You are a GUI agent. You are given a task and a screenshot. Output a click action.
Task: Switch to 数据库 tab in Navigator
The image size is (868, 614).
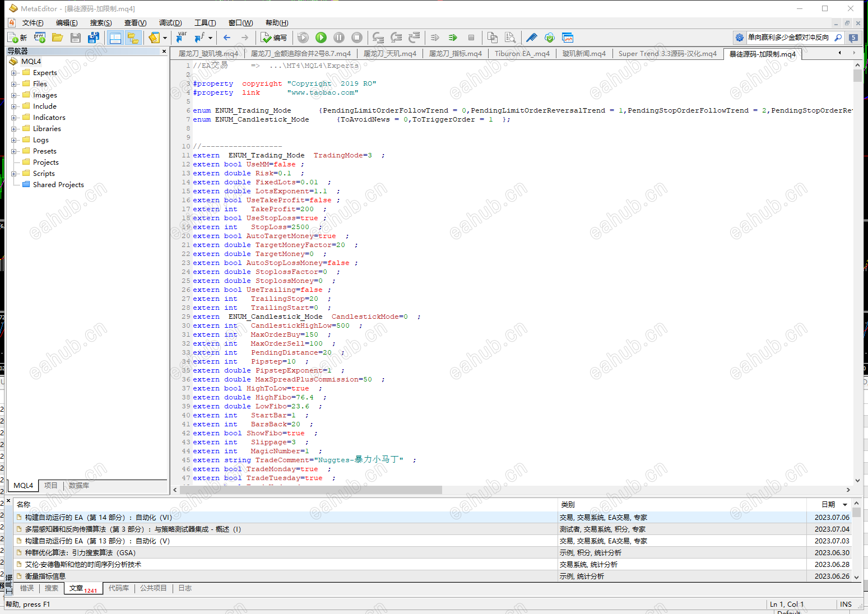point(79,486)
